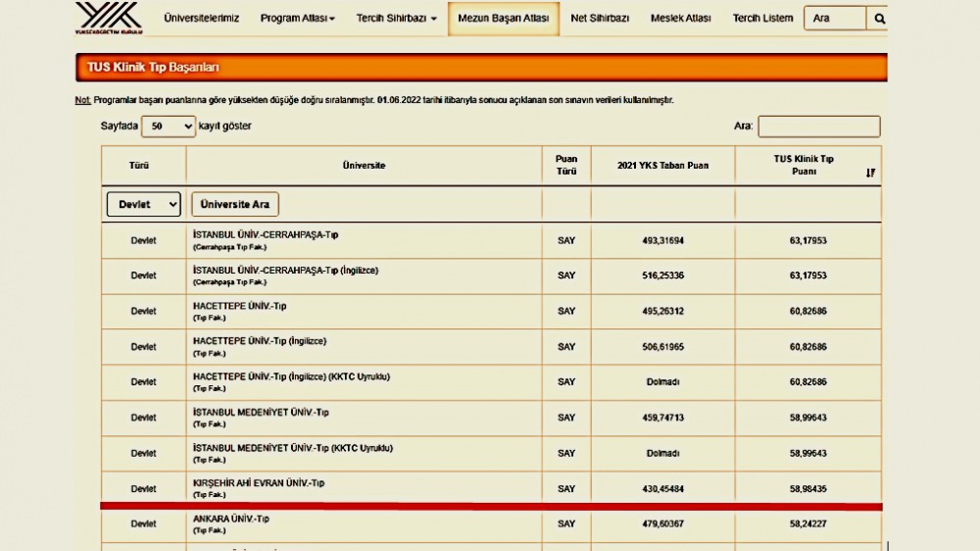Click the search magnifier icon
Viewport: 980px width, 551px height.
pyautogui.click(x=879, y=19)
